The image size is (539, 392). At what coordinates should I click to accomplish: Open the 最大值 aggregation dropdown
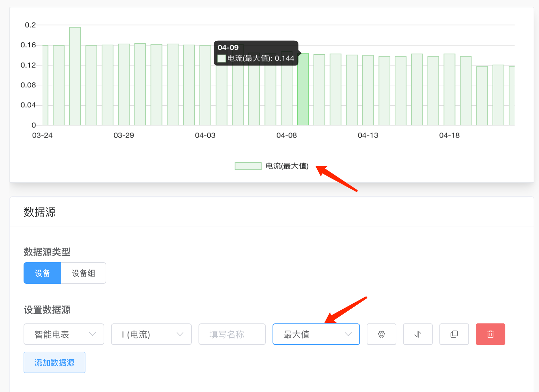point(316,334)
